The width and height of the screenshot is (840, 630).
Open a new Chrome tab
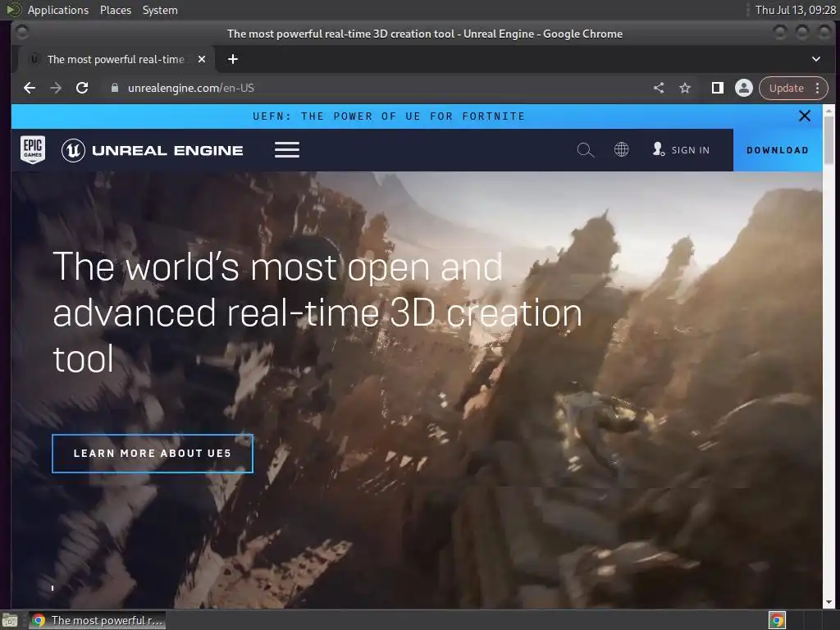(x=232, y=59)
